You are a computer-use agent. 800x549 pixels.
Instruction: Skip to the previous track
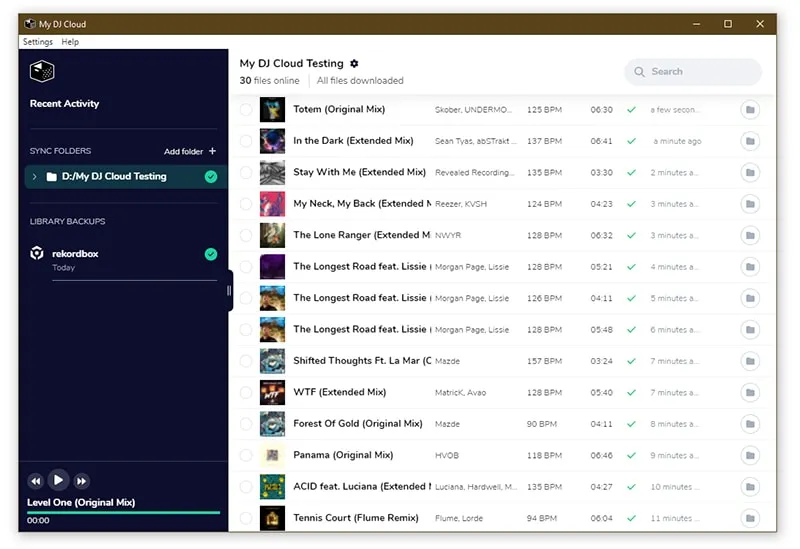[x=36, y=481]
